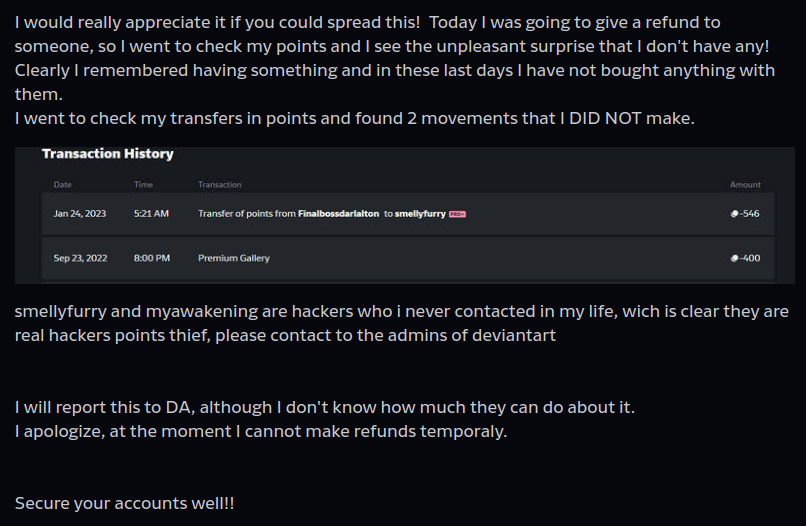
Task: Click the points icon beside -546
Action: pos(735,214)
